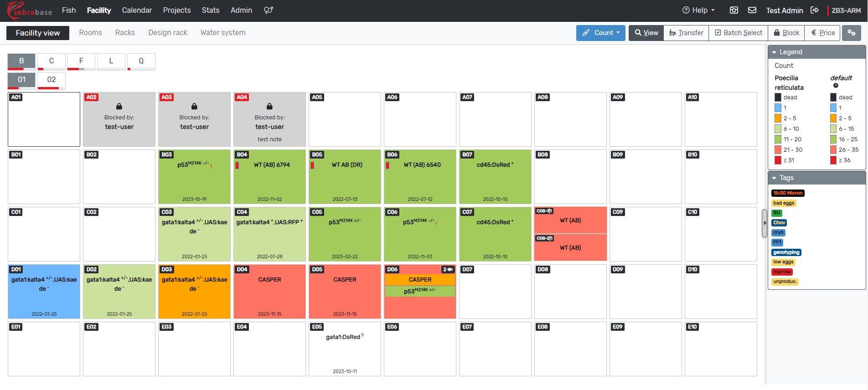This screenshot has height=390, width=868.
Task: Click the lock icon in tank A02
Action: tap(119, 106)
